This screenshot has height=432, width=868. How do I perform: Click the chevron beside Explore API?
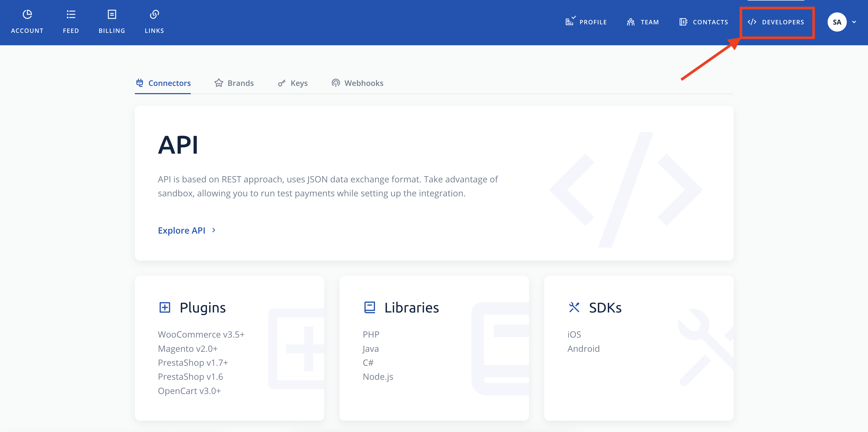pyautogui.click(x=214, y=230)
